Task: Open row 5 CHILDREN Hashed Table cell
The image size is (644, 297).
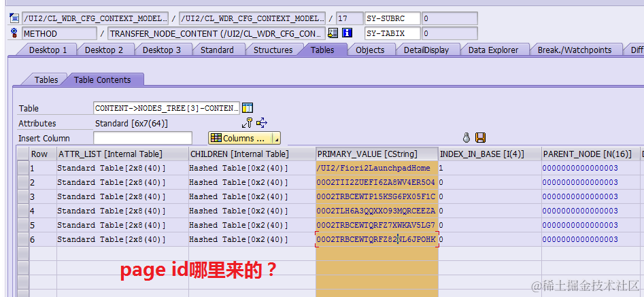Action: click(x=252, y=225)
